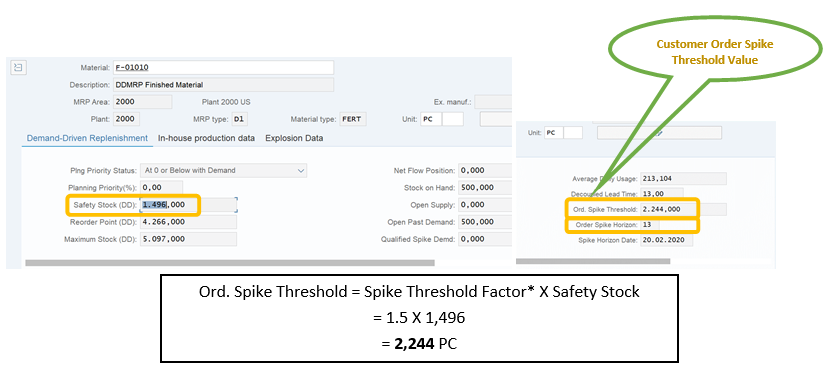This screenshot has height=370, width=827.
Task: Click the Spike Horizon Date 20.02.2020
Action: (667, 240)
